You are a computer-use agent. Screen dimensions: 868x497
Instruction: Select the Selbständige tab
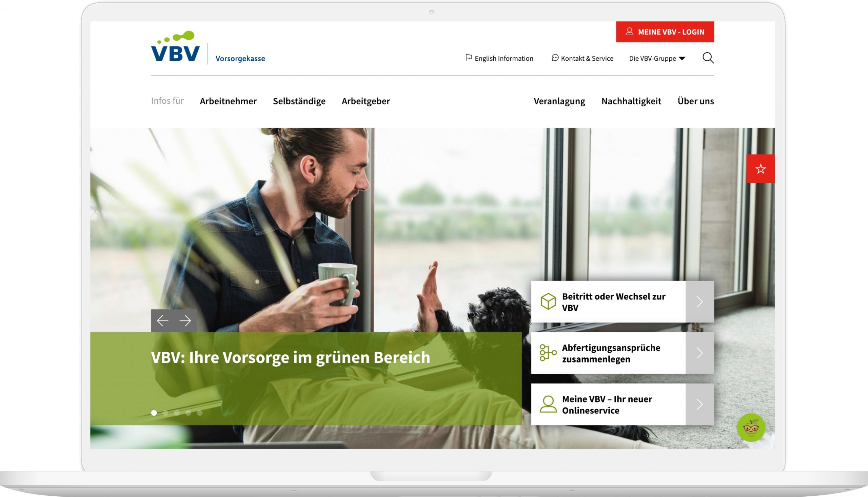299,101
